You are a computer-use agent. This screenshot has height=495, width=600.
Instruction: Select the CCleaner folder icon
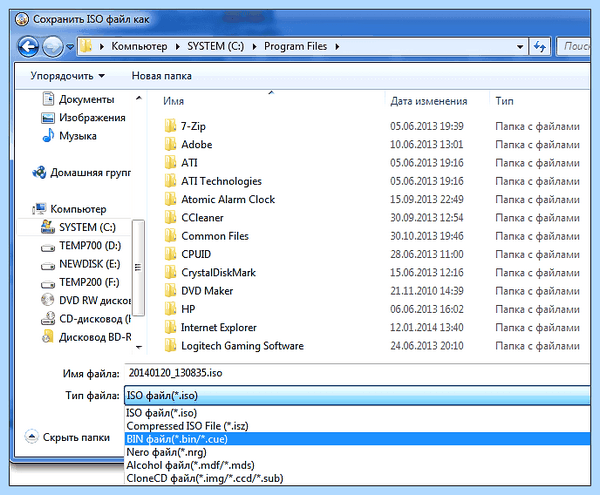170,218
